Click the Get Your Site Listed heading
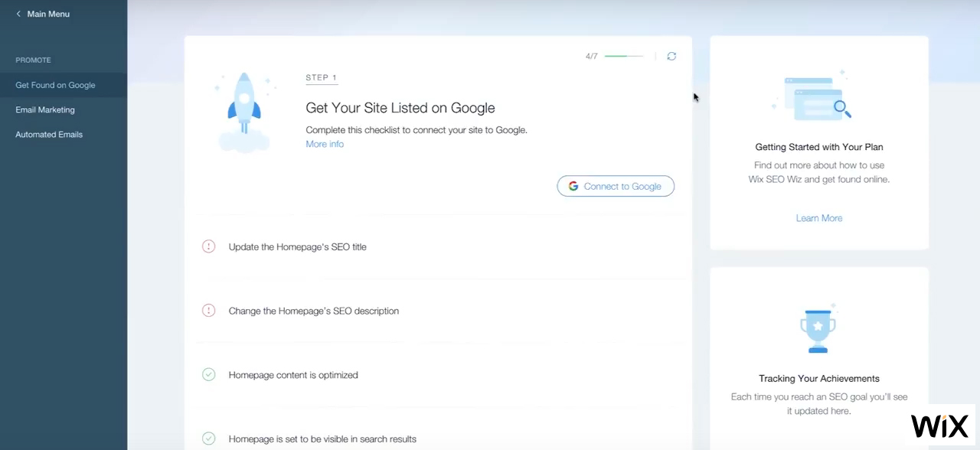The image size is (980, 450). 400,108
